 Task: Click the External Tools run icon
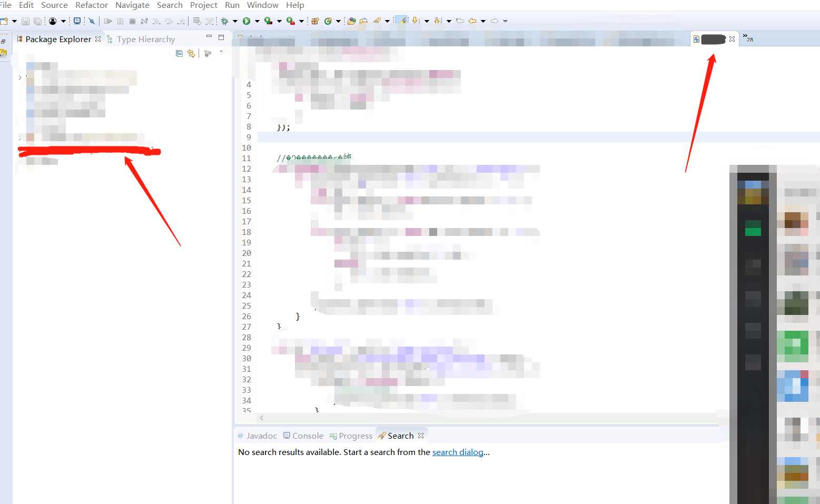coord(290,21)
